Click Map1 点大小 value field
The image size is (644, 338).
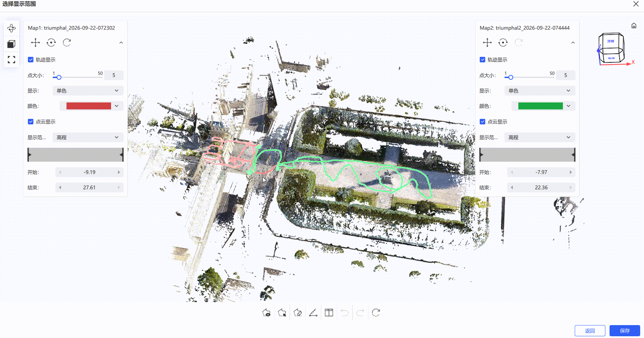point(114,75)
